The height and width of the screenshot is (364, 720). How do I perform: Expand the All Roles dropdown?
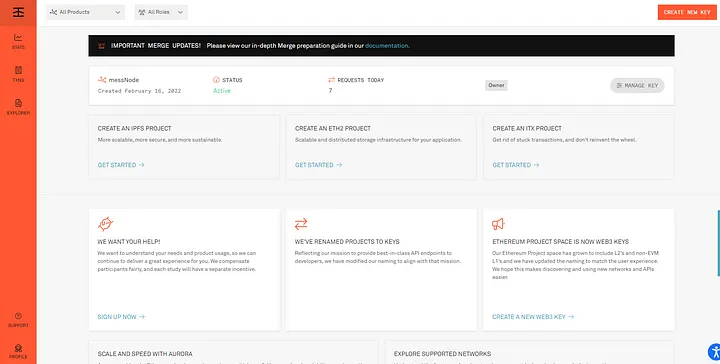pyautogui.click(x=161, y=12)
